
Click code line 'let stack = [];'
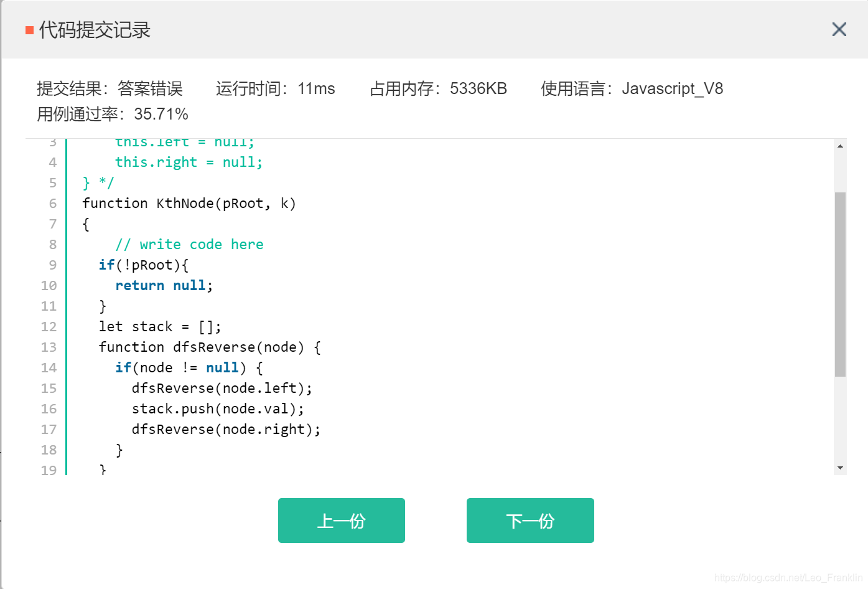click(x=160, y=327)
